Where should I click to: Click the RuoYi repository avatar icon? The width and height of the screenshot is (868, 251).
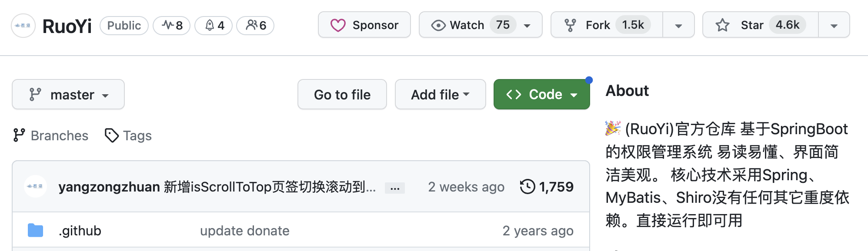[x=23, y=26]
